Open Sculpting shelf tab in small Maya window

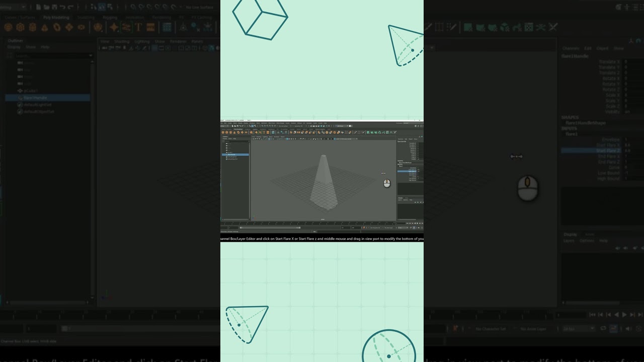pos(248,129)
